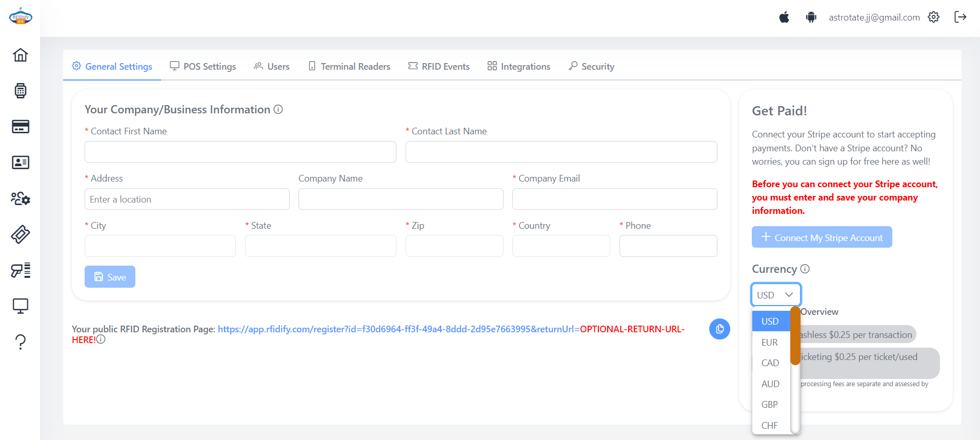
Task: Click the cashless $0.25 per transaction badge
Action: point(858,334)
